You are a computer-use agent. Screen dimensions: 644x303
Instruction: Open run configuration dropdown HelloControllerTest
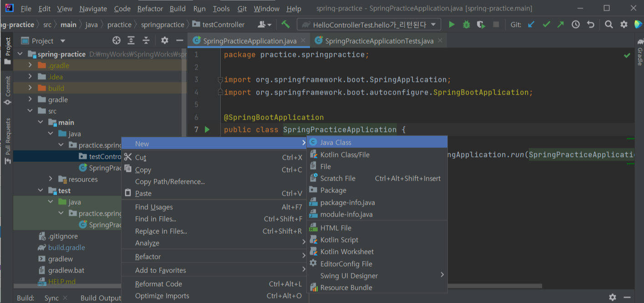coord(369,25)
